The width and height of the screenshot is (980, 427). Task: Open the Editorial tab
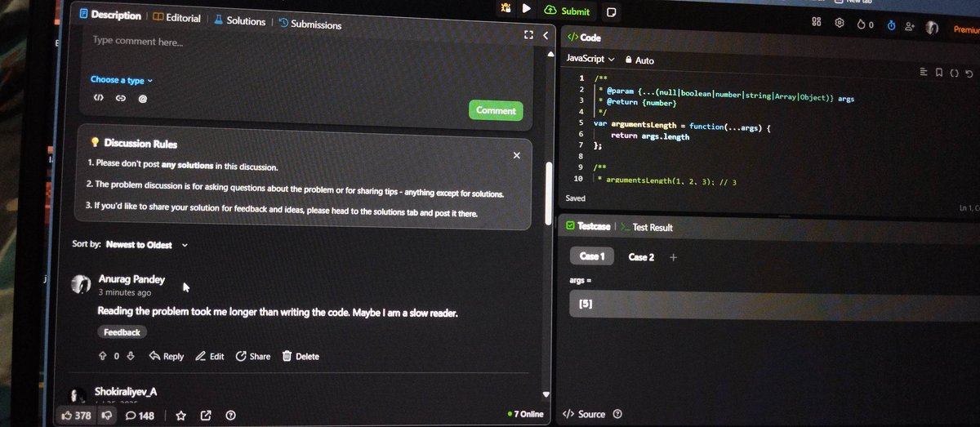(177, 17)
